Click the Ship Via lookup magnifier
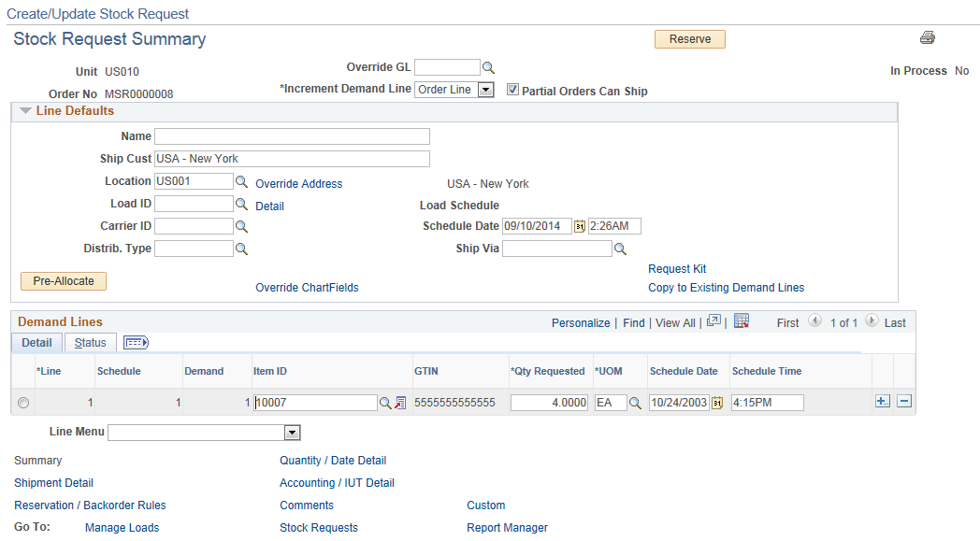This screenshot has width=980, height=541. [x=619, y=248]
